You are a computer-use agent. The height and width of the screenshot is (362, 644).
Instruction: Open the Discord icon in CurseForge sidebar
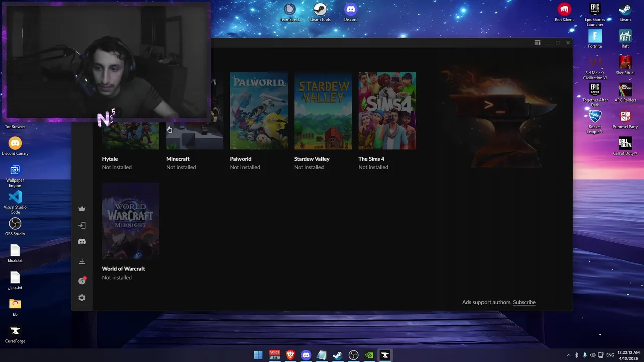tap(82, 242)
